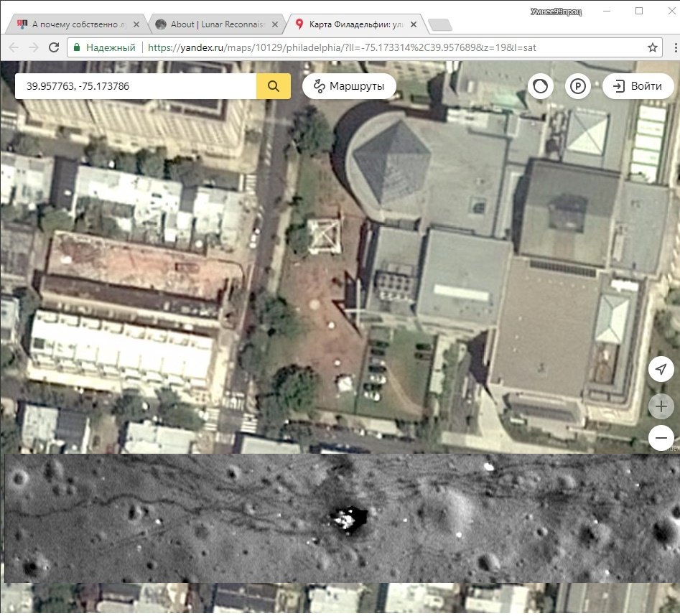Open the Умнее99проц profile menu
The image size is (680, 616).
click(x=556, y=11)
